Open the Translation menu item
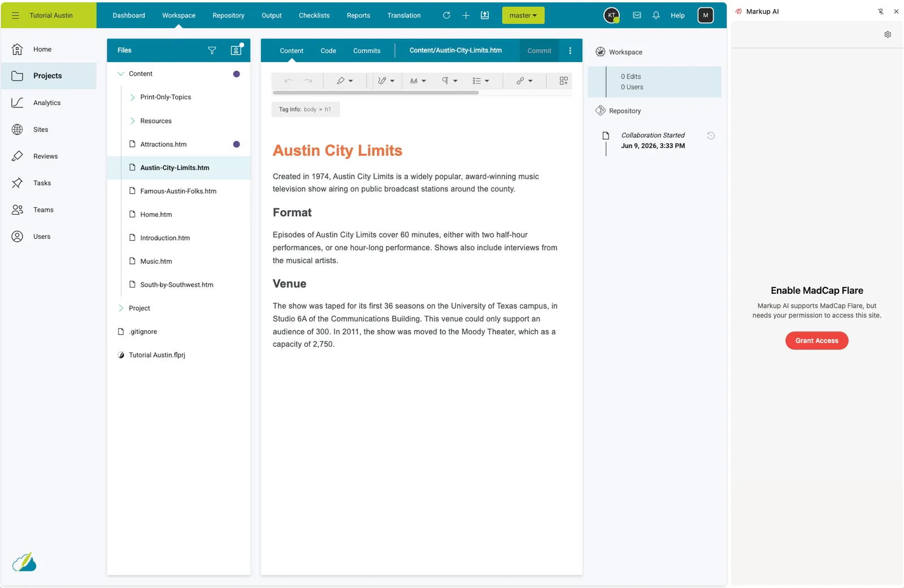This screenshot has width=904, height=588. click(x=404, y=15)
